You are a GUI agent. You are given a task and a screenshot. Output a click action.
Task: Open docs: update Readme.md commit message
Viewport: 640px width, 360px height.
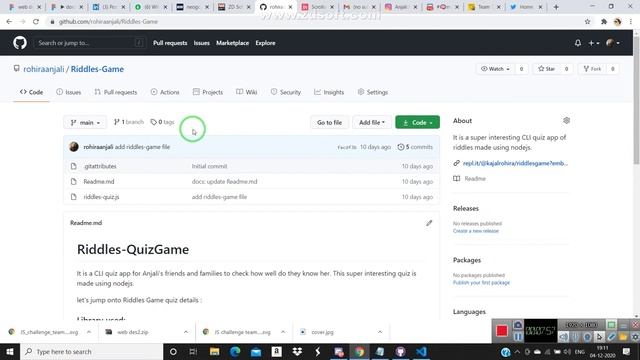pos(224,182)
